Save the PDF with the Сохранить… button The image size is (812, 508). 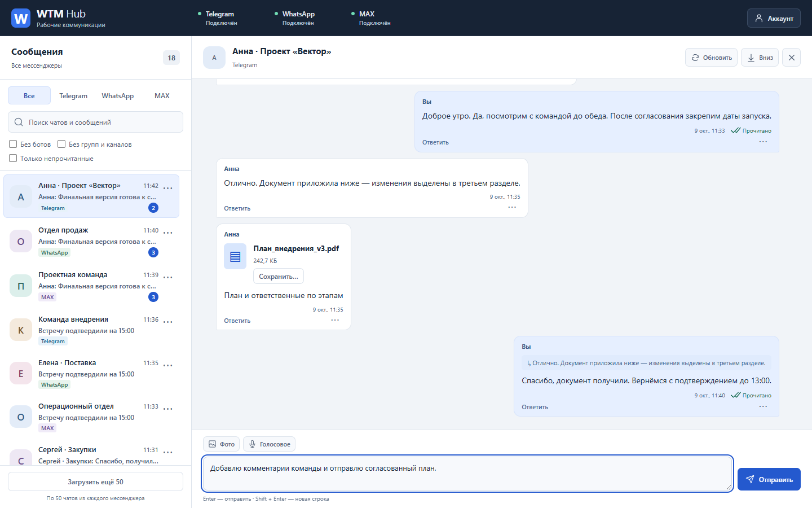click(279, 276)
